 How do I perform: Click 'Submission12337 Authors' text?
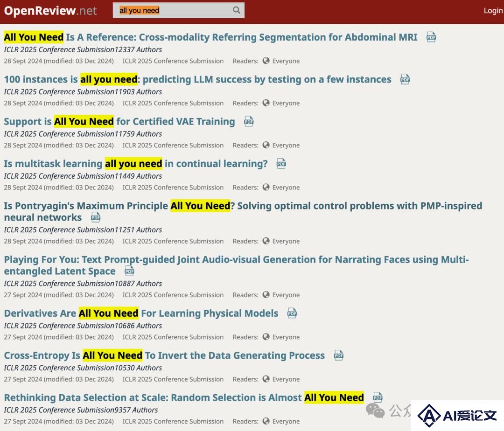[x=119, y=50]
